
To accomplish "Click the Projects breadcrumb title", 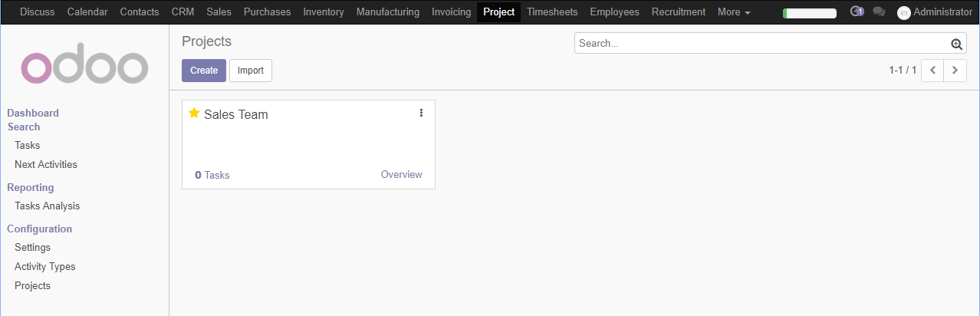I will 206,41.
